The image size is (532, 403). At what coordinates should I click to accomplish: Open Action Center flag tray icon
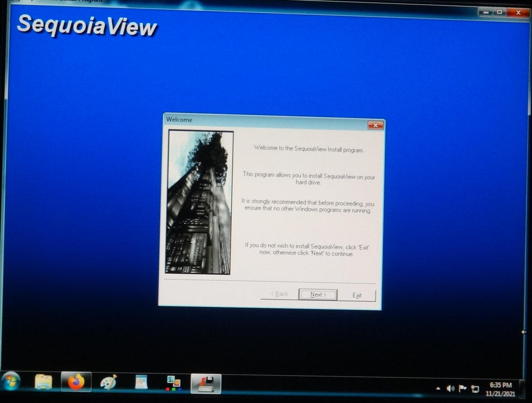click(x=463, y=388)
